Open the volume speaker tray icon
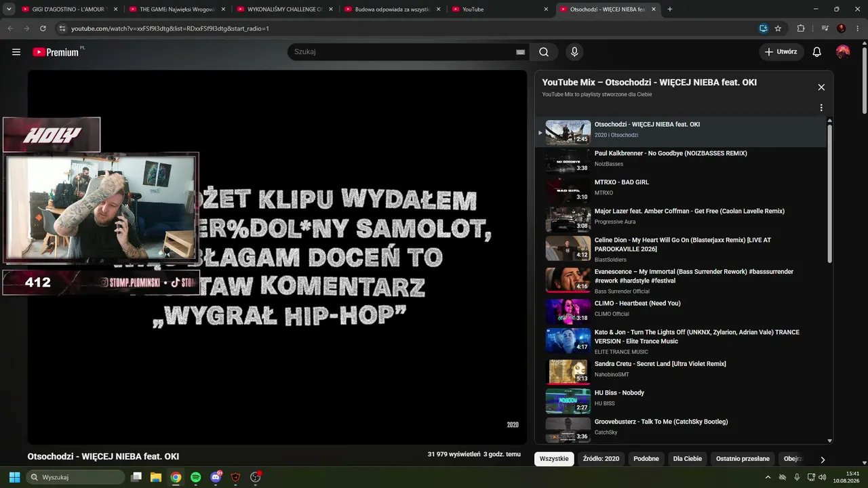 [823, 477]
